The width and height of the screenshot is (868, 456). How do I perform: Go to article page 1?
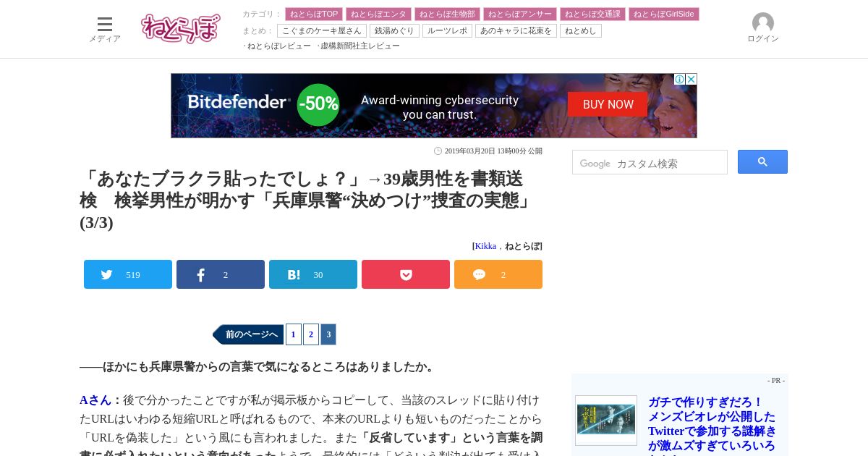(294, 334)
